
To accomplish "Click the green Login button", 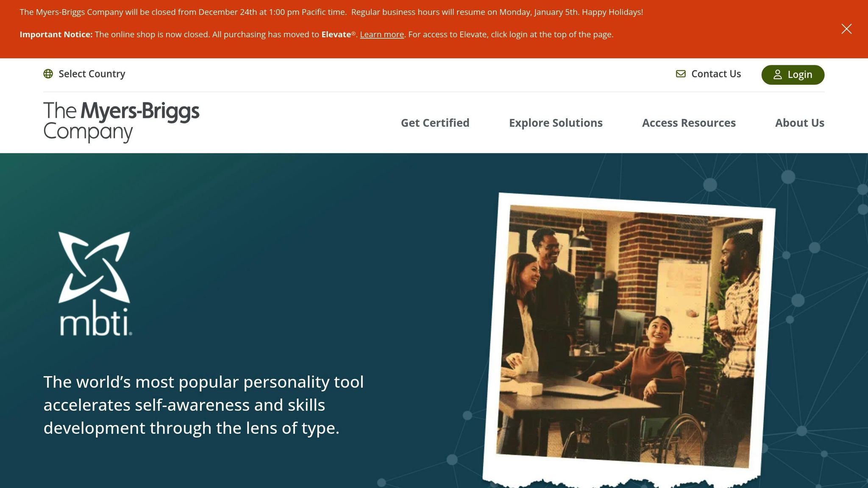I will click(793, 75).
